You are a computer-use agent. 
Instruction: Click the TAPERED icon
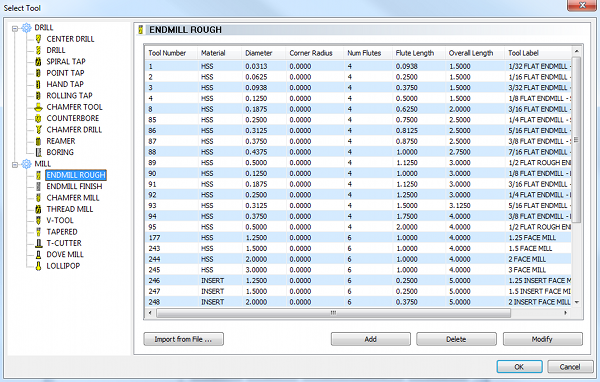tap(38, 232)
